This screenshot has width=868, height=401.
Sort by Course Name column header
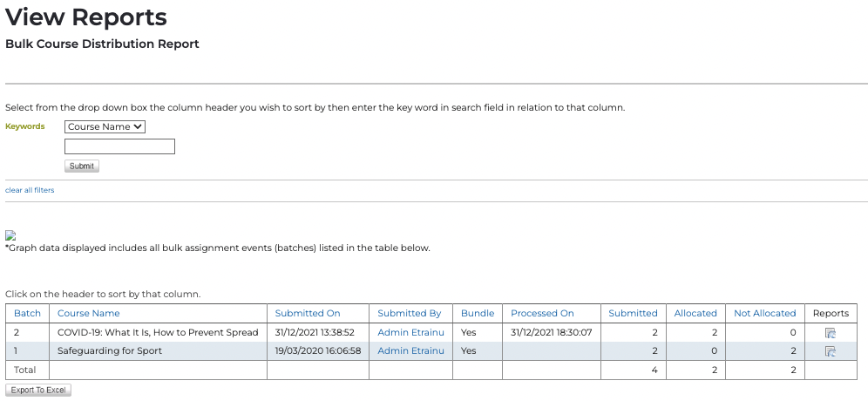coord(88,313)
